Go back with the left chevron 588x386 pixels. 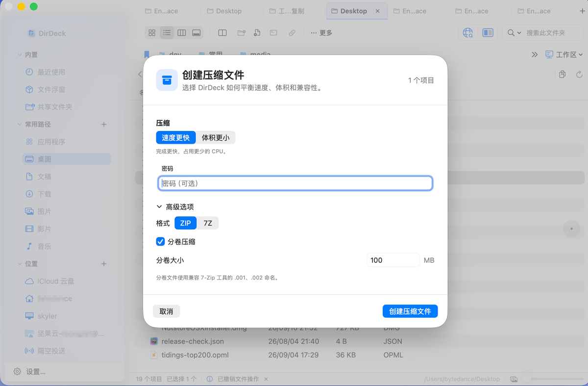point(140,75)
